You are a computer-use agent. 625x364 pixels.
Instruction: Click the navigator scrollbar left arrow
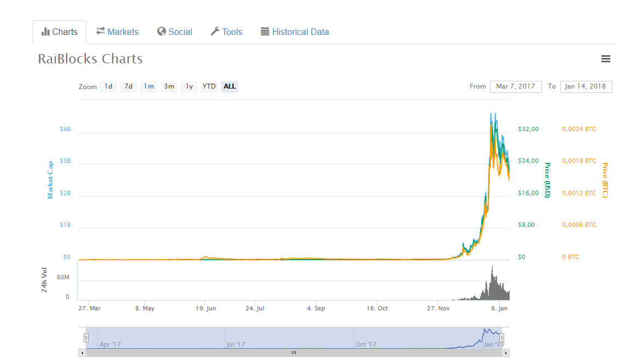pyautogui.click(x=82, y=353)
